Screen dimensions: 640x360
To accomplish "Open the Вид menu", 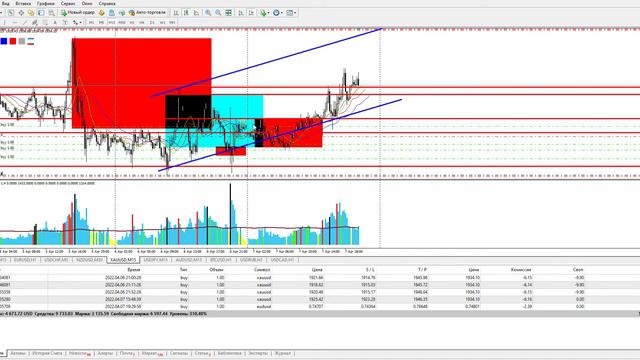I will pos(6,3).
